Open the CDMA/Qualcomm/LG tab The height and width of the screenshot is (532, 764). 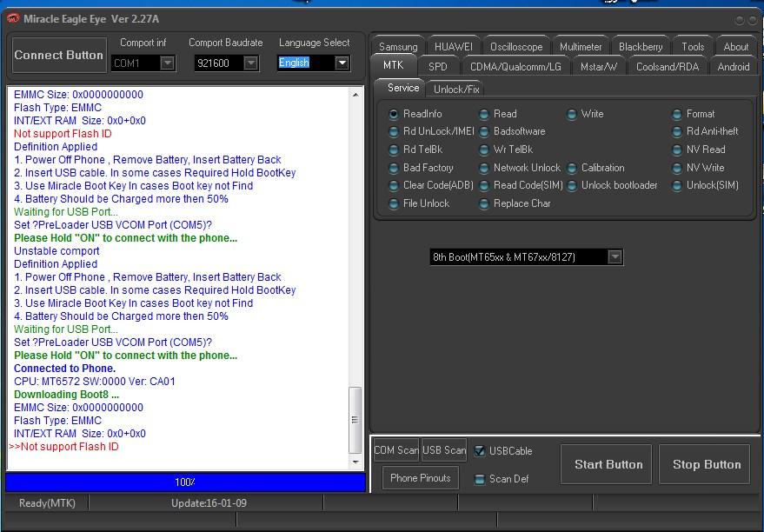515,67
